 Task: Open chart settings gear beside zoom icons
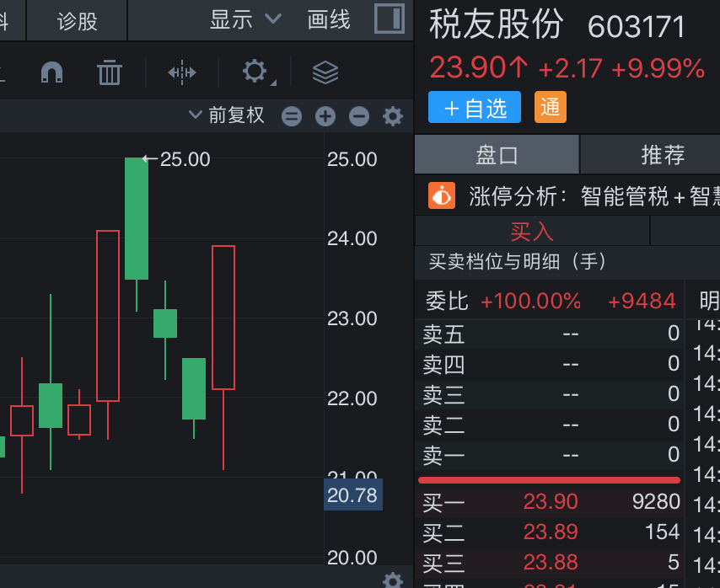coord(393,116)
